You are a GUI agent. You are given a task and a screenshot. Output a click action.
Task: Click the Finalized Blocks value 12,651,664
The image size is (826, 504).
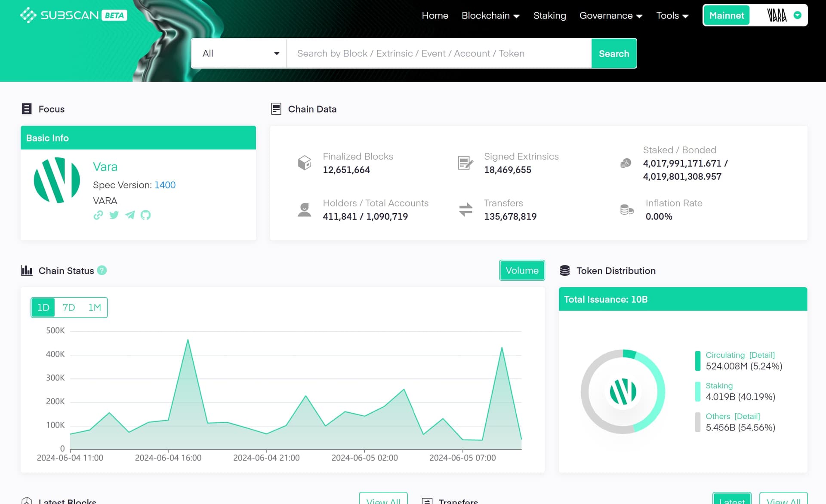(x=346, y=170)
